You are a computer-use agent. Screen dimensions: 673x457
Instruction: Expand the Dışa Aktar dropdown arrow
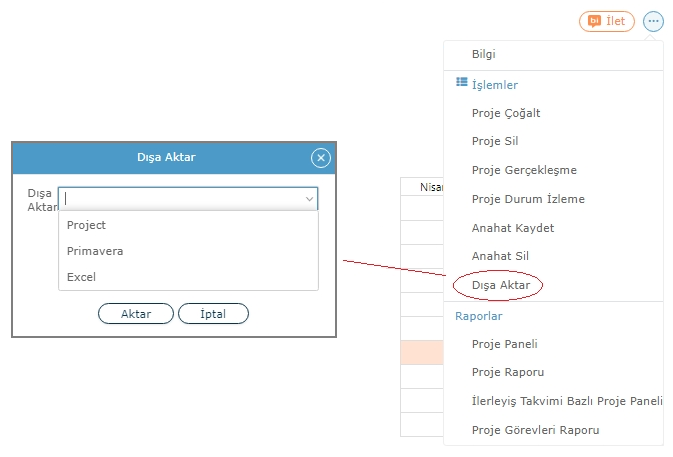(x=309, y=199)
